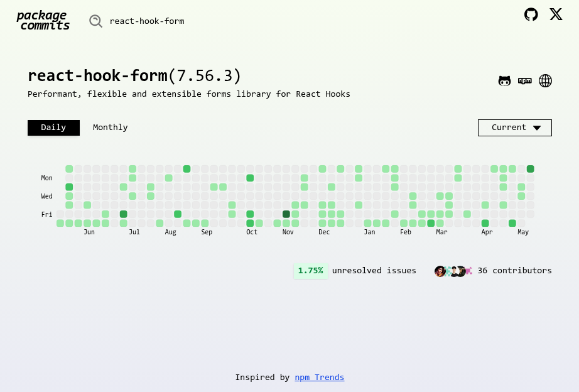This screenshot has height=392, width=579.
Task: Click the magnifying glass search icon
Action: (x=95, y=21)
